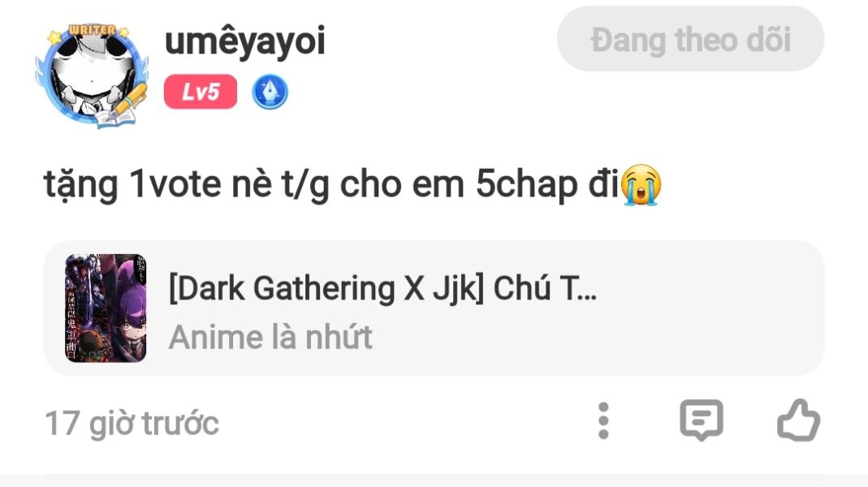Click the Anime là nhứt subtitle
Viewport: 868px width, 487px height.
point(270,337)
